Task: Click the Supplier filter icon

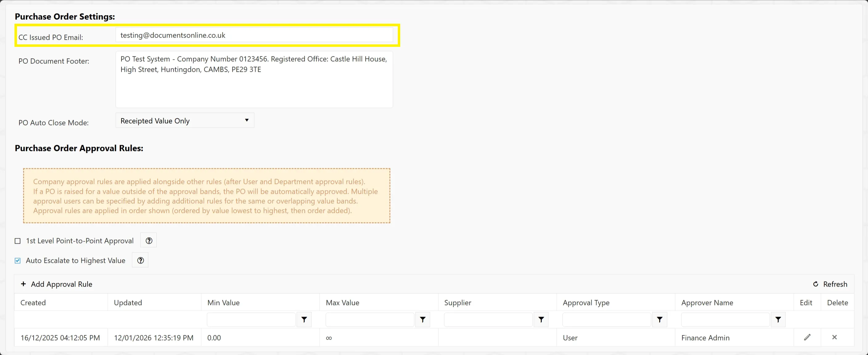Action: pos(541,320)
